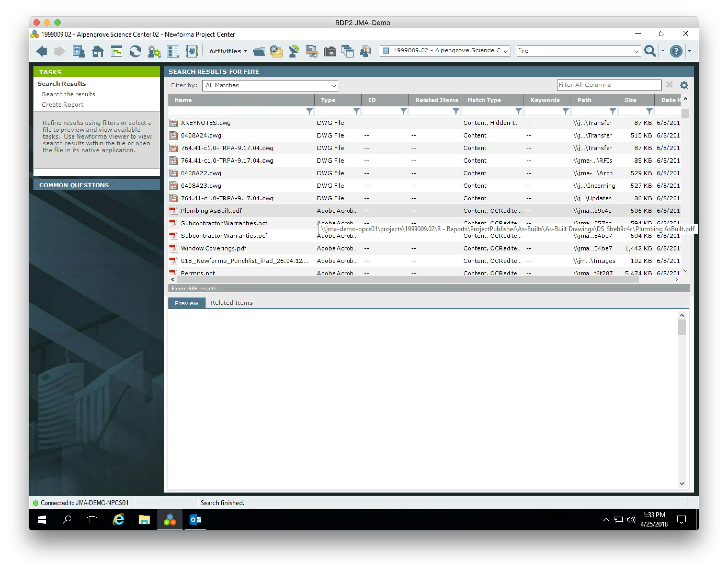Image resolution: width=728 pixels, height=572 pixels.
Task: Click the camera icon in toolbar
Action: tap(329, 51)
